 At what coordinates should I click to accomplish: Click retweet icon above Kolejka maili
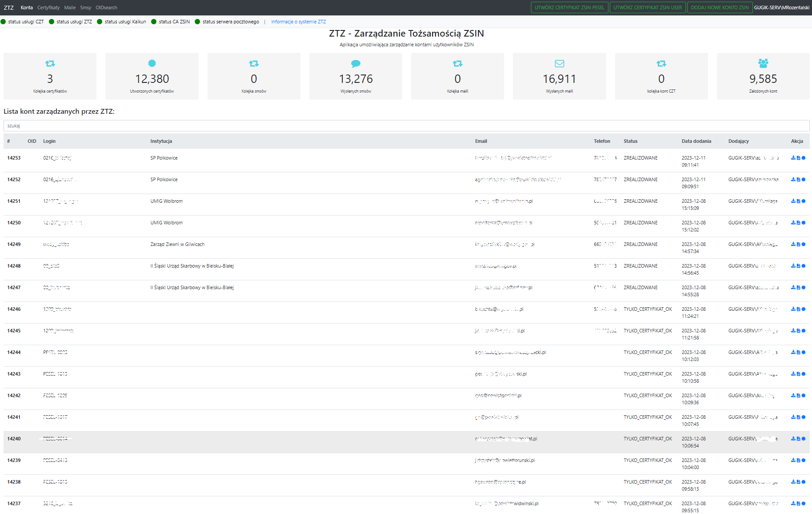click(457, 63)
